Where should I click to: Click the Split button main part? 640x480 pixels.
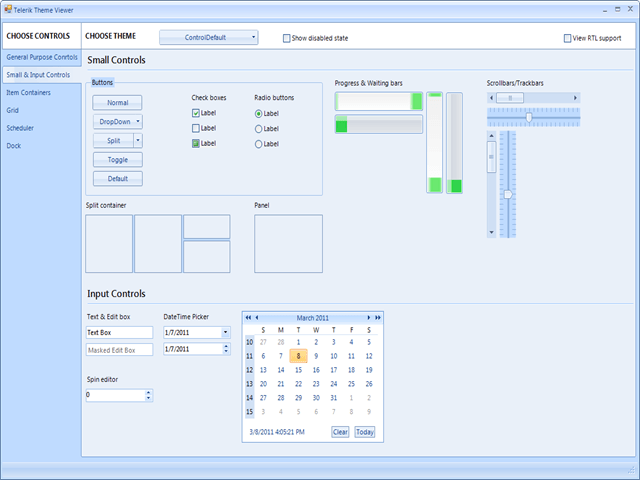[113, 140]
